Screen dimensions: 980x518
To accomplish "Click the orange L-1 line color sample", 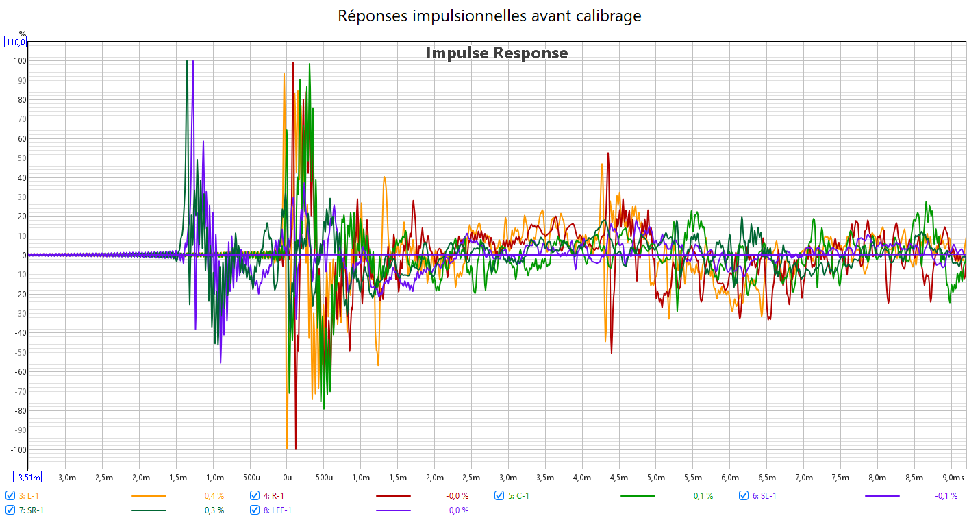I will coord(149,495).
